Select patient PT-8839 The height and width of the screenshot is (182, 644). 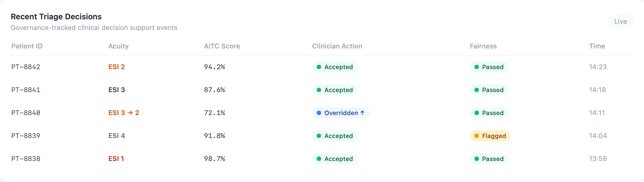click(26, 136)
